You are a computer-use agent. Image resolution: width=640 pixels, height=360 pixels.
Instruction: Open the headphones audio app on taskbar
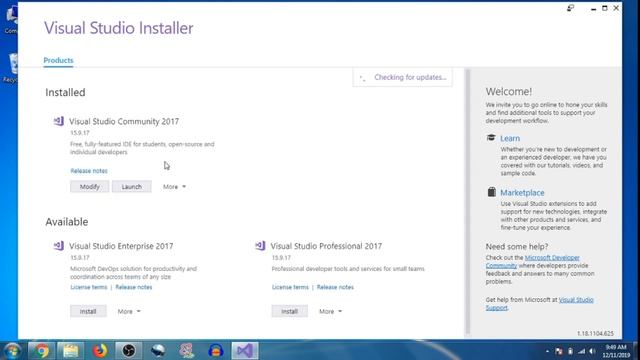click(x=216, y=351)
